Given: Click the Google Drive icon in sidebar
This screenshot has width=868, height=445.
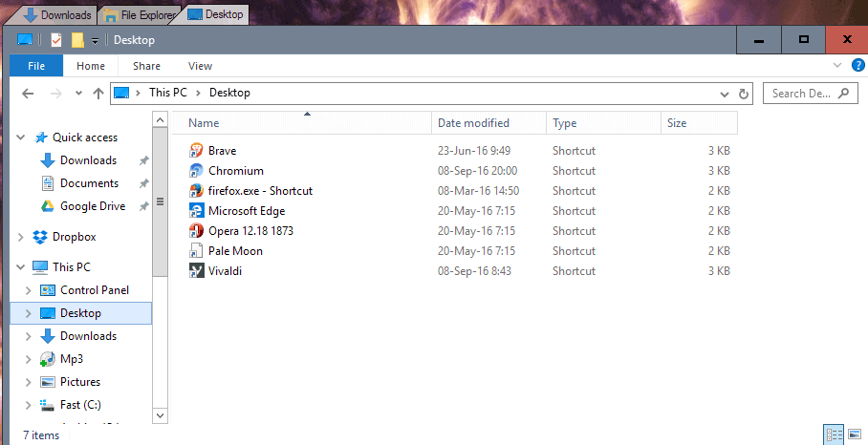Looking at the screenshot, I should (48, 206).
